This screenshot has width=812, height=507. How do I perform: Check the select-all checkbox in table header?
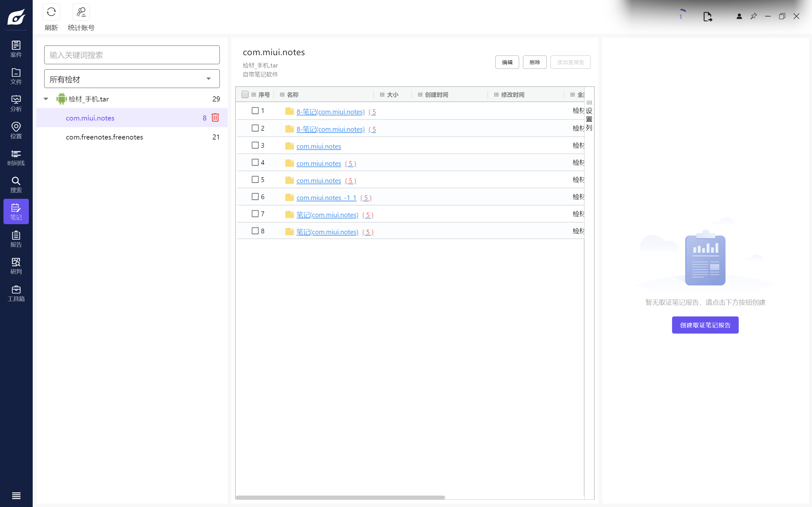[x=245, y=94]
